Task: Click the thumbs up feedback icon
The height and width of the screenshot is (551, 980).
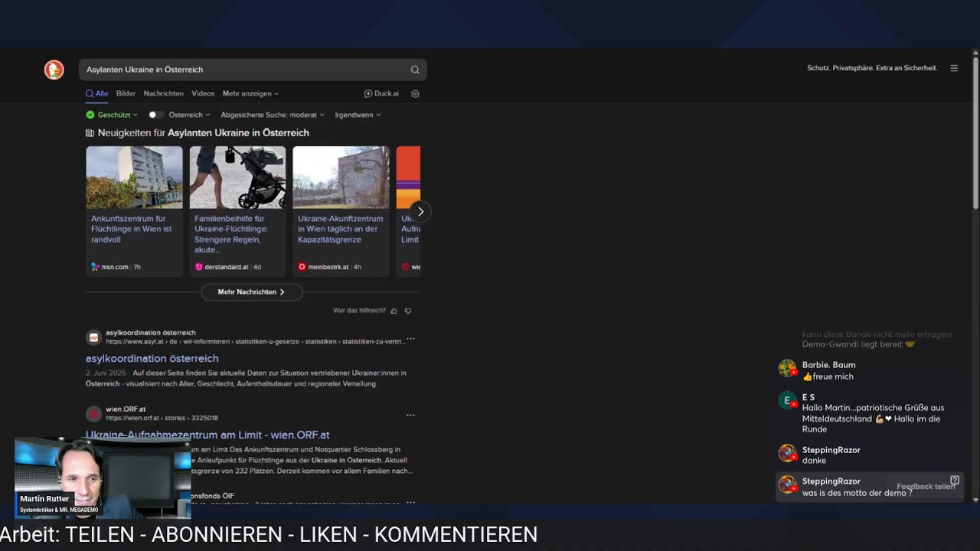Action: [394, 311]
